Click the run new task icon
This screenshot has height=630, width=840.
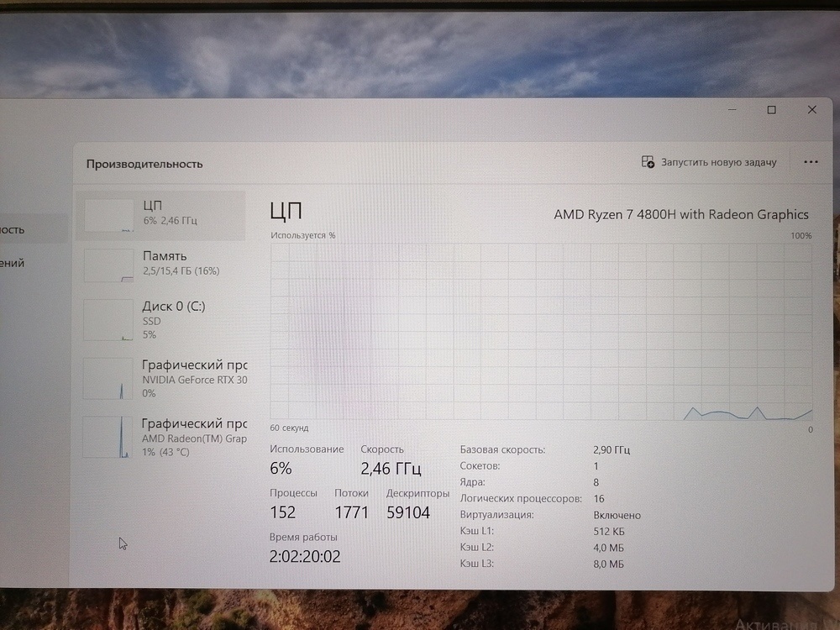click(x=648, y=162)
